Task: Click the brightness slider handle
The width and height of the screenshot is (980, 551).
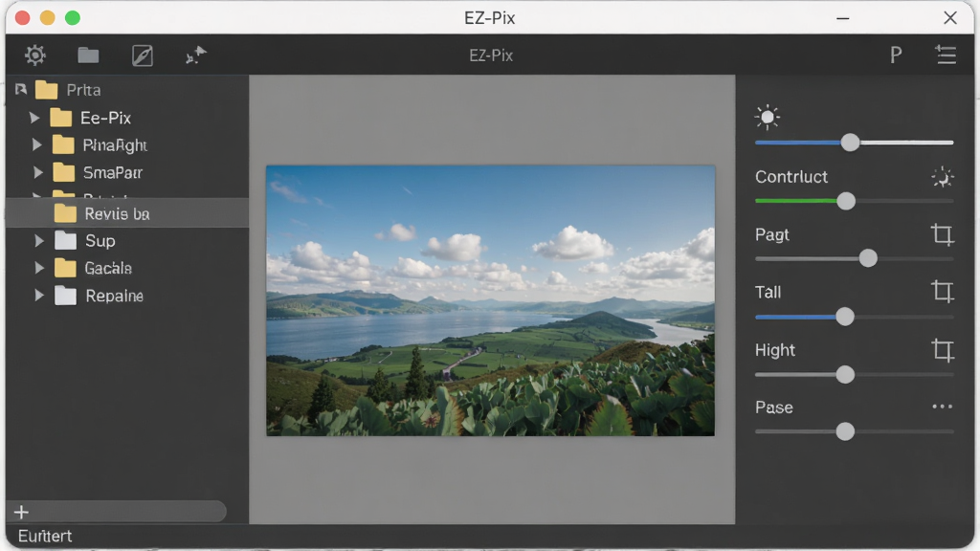Action: point(850,143)
